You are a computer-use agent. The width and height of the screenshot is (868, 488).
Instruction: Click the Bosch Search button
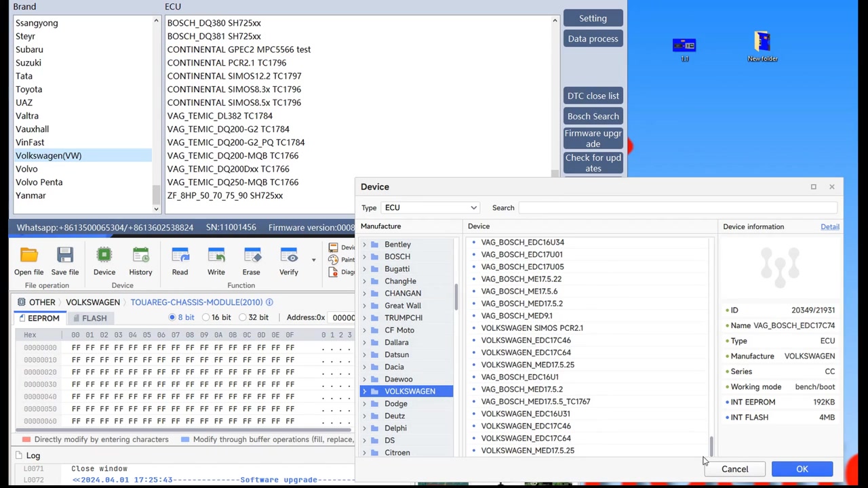[593, 116]
